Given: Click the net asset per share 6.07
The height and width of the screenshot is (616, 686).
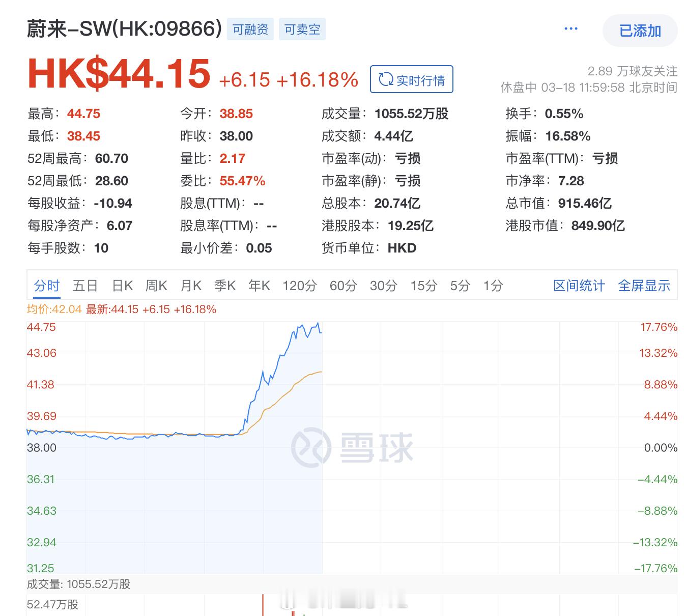Looking at the screenshot, I should tap(120, 226).
